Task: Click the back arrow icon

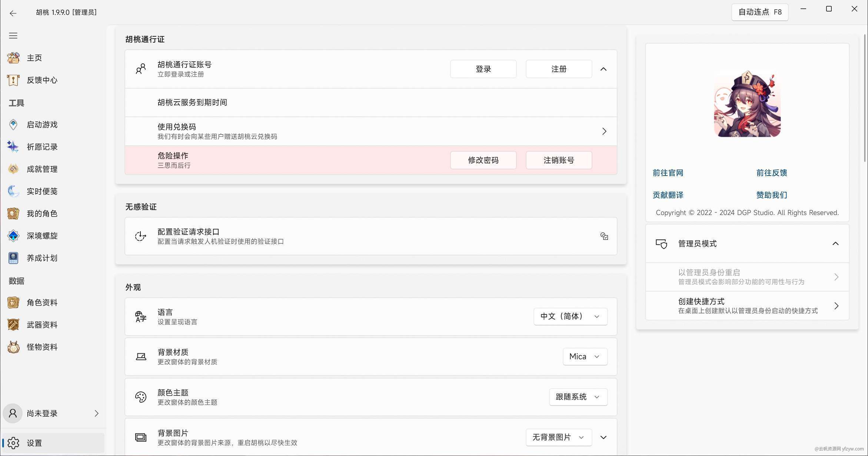Action: (x=13, y=13)
